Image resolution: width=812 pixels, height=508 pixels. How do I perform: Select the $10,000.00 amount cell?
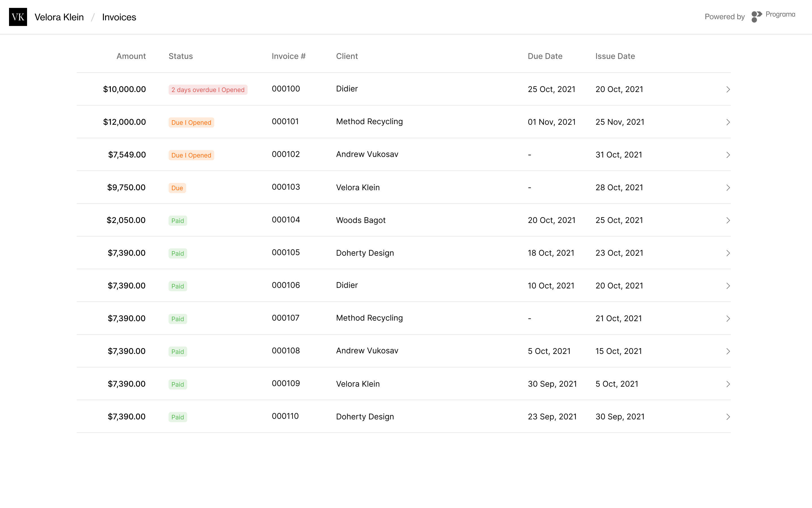[125, 89]
